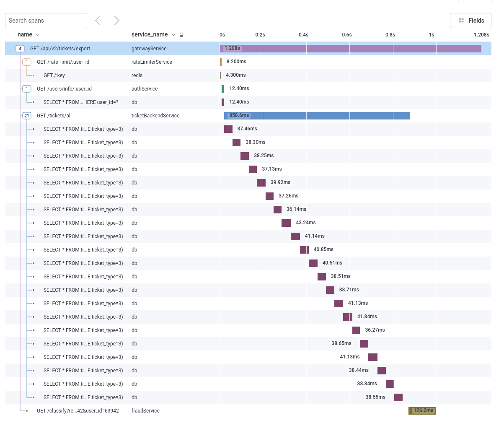Screen dimensions: 504x436
Task: Click in the Search spans field
Action: pyautogui.click(x=46, y=21)
